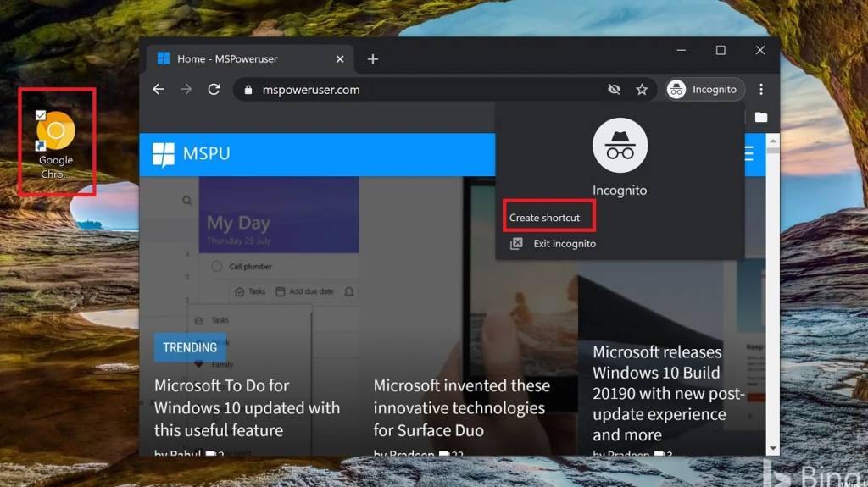Image resolution: width=868 pixels, height=487 pixels.
Task: Click the crossed-out eye icon in address bar
Action: pos(614,89)
